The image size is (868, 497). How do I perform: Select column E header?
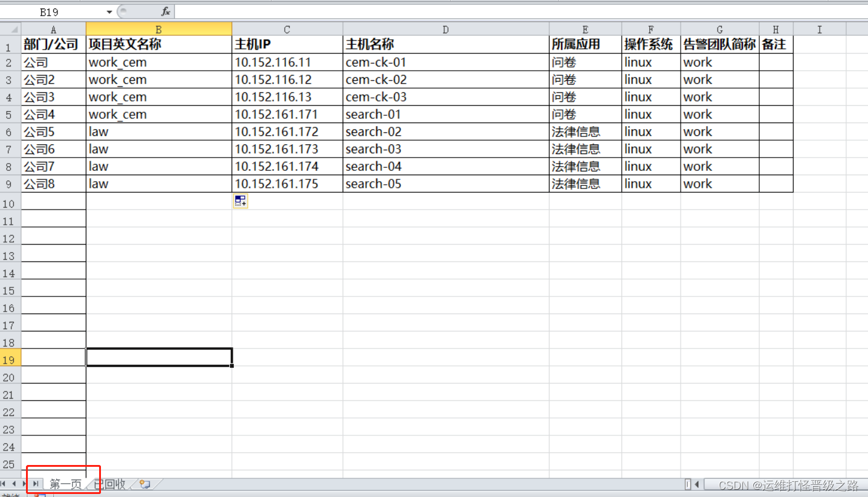585,29
